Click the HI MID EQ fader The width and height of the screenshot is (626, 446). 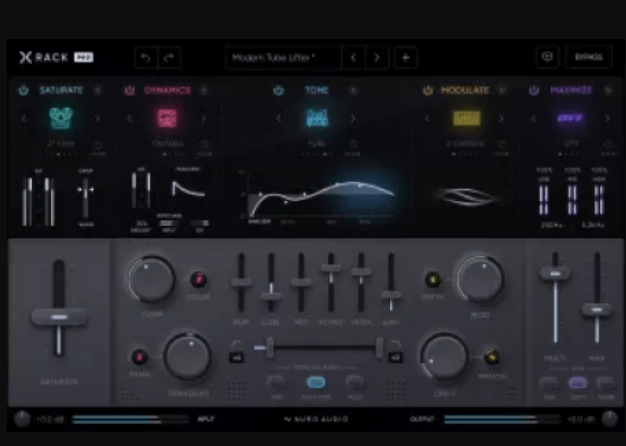click(331, 268)
